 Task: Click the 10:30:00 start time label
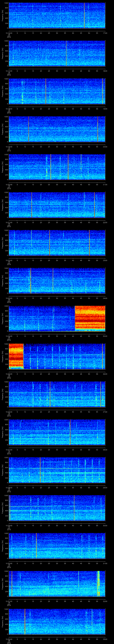(9, 564)
